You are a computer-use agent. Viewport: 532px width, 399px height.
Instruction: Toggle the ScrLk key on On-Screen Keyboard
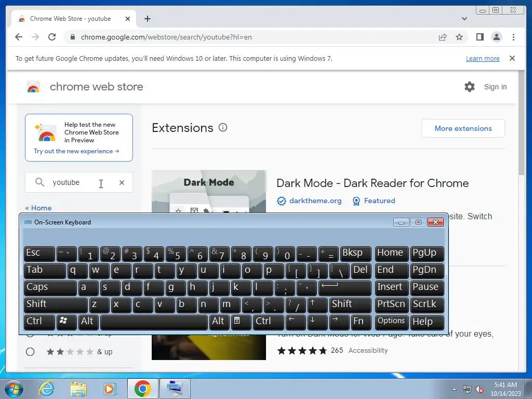(427, 305)
